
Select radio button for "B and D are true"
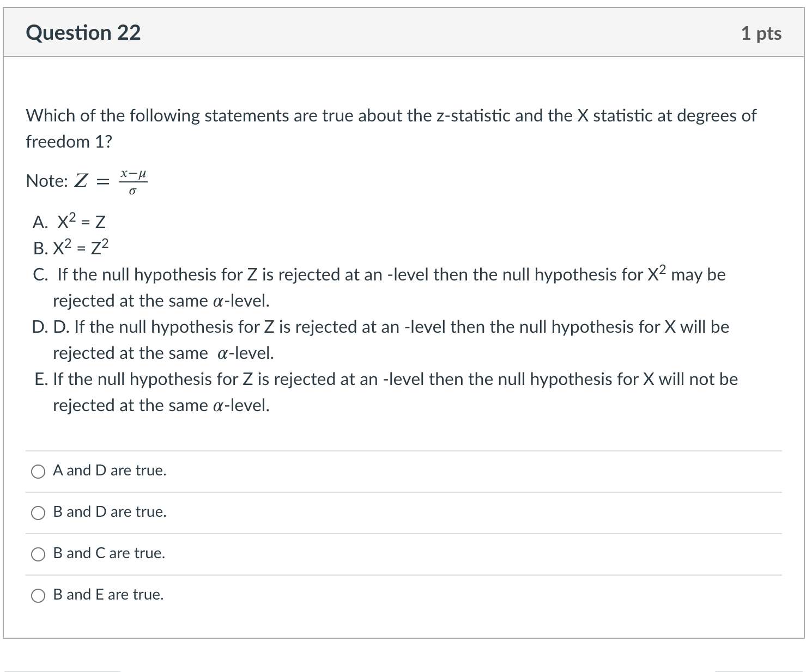coord(38,512)
